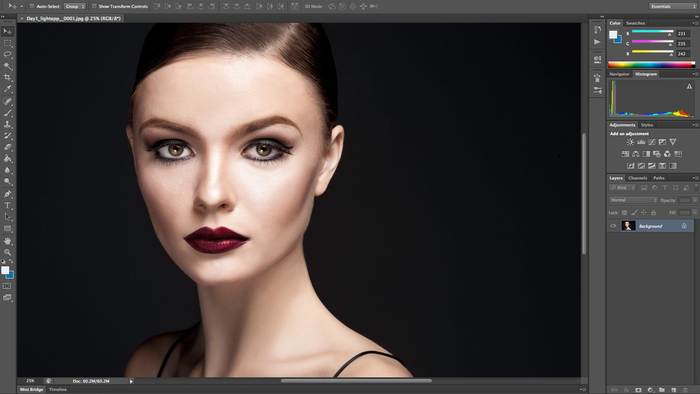700x394 pixels.
Task: Add a Brightness/Contrast adjustment
Action: pos(630,142)
